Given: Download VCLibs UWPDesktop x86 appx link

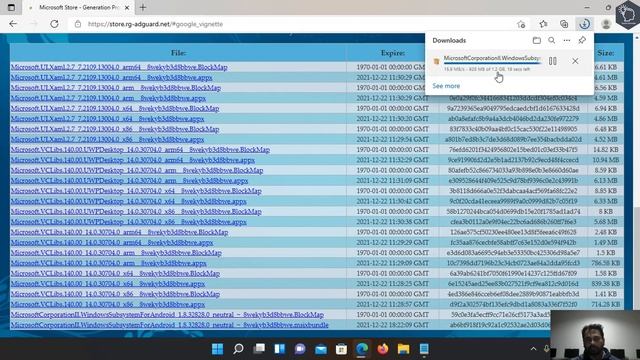Looking at the screenshot, I should tap(129, 222).
